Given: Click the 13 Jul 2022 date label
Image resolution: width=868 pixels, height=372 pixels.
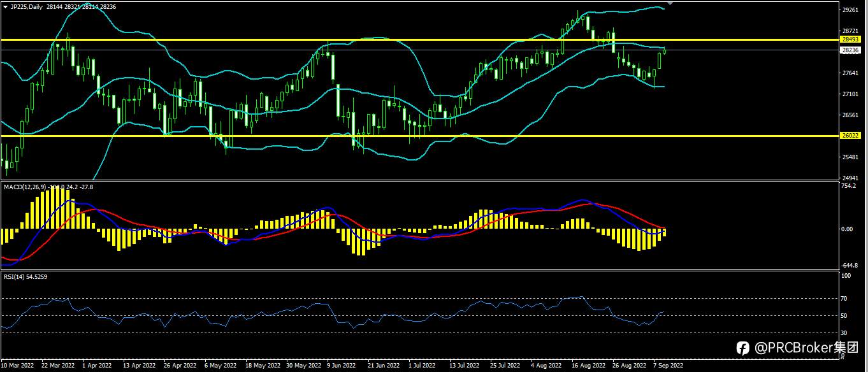Looking at the screenshot, I should 464,366.
